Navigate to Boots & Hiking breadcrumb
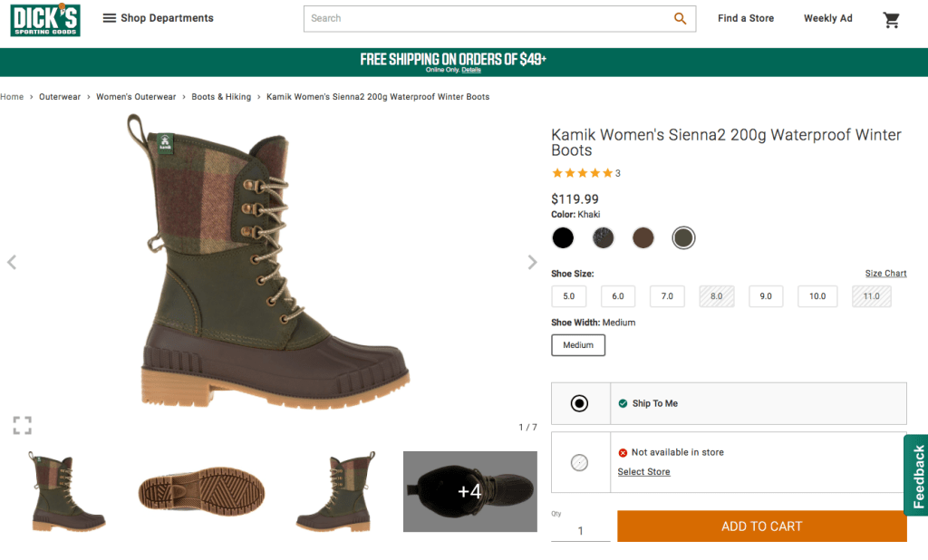The width and height of the screenshot is (928, 560). (x=221, y=97)
